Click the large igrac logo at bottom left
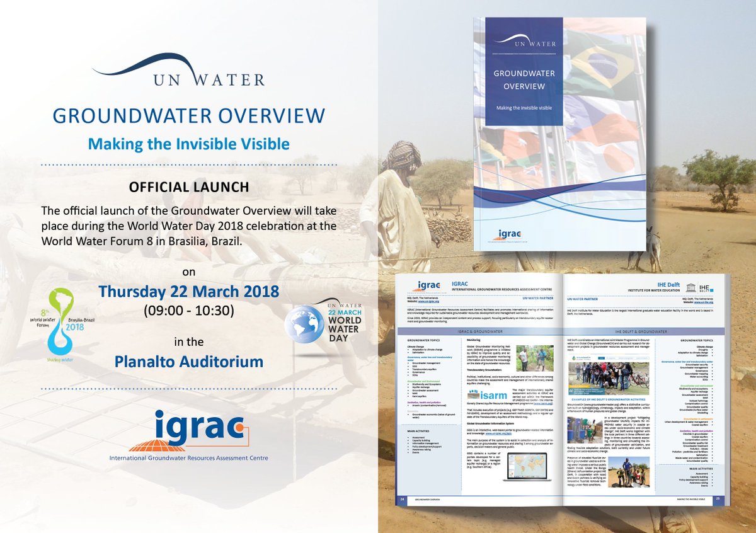This screenshot has height=533, width=756. coord(188,434)
